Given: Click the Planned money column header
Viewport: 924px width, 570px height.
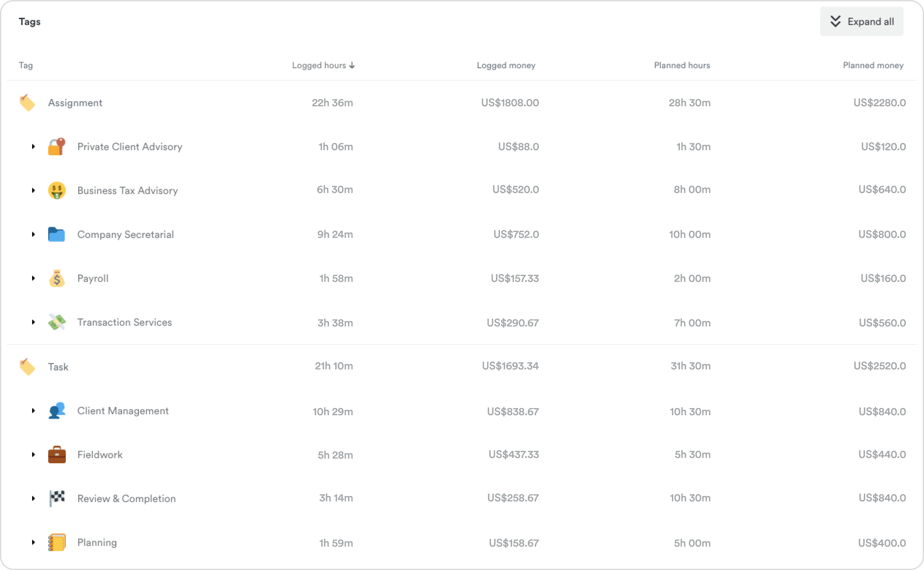Looking at the screenshot, I should tap(873, 65).
